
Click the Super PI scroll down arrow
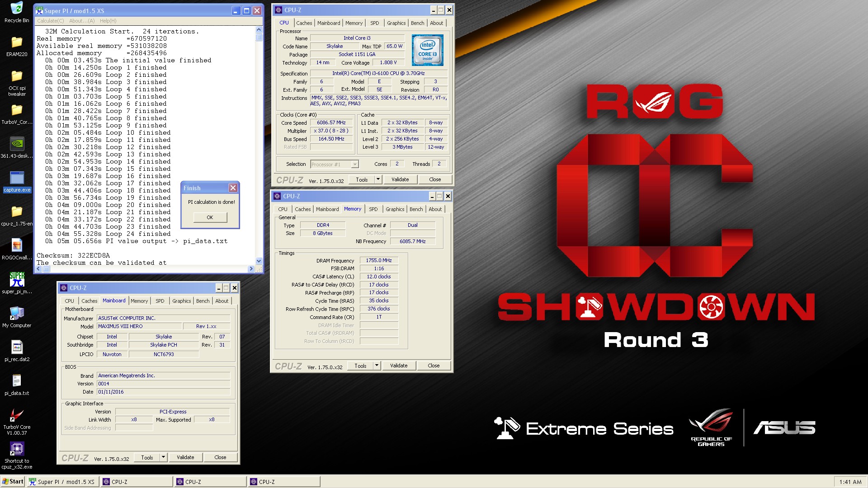pyautogui.click(x=259, y=261)
